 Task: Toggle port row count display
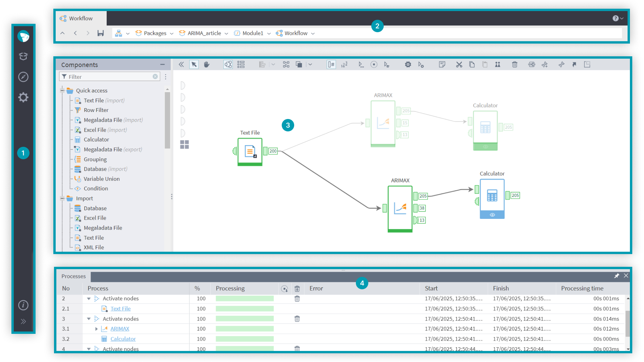pos(331,64)
